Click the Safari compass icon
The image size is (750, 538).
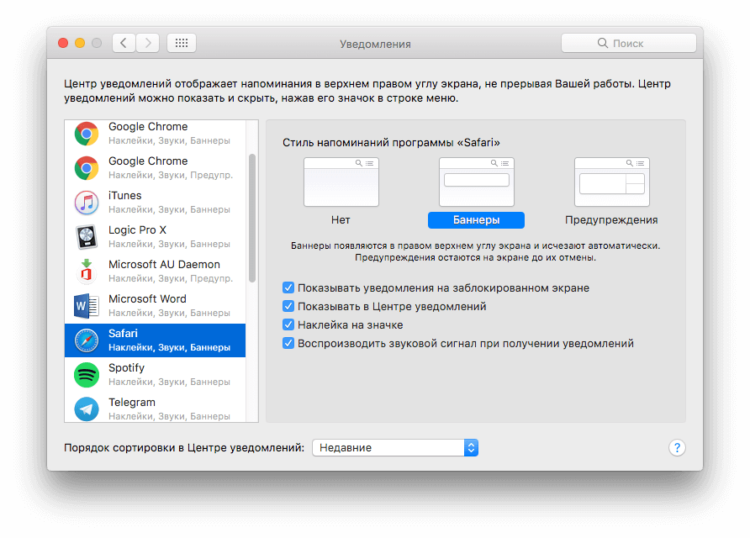click(87, 340)
